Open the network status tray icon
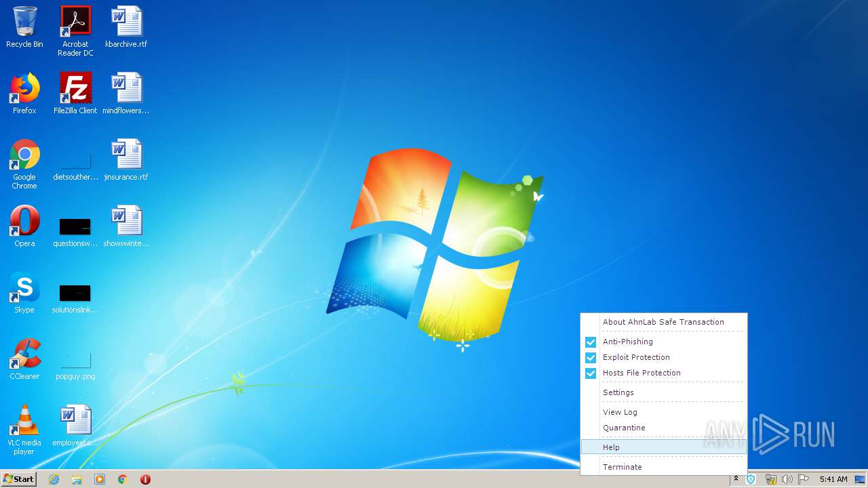868x488 pixels. tap(771, 479)
